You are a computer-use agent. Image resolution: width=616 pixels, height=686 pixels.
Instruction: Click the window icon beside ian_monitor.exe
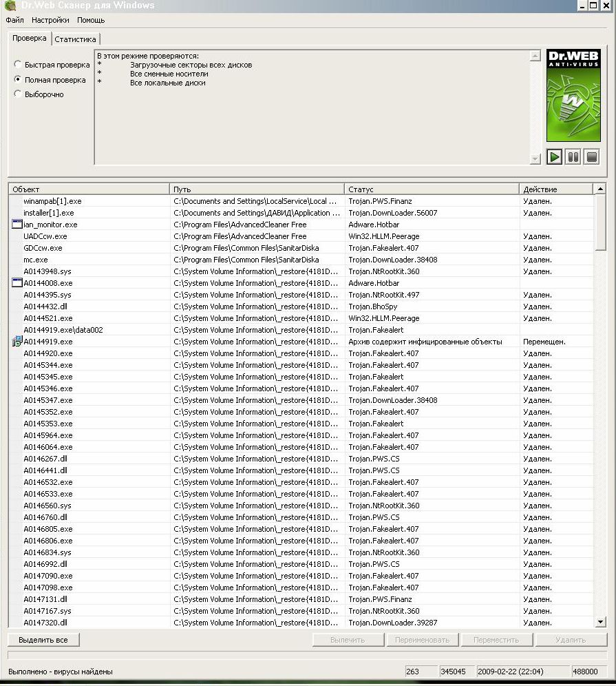(17, 225)
